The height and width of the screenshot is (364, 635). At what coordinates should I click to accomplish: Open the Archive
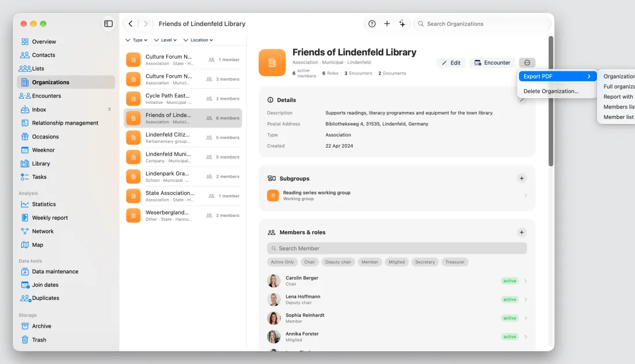click(66, 326)
